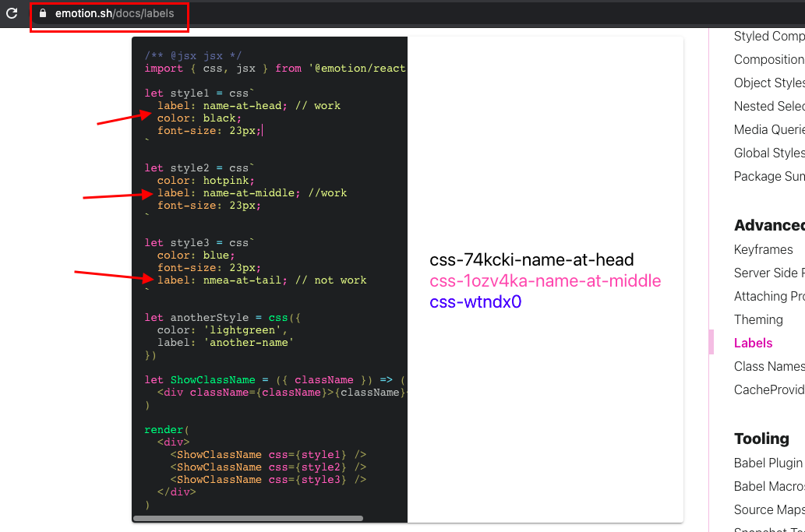The image size is (805, 532).
Task: Select the Tooling section heading
Action: click(761, 439)
